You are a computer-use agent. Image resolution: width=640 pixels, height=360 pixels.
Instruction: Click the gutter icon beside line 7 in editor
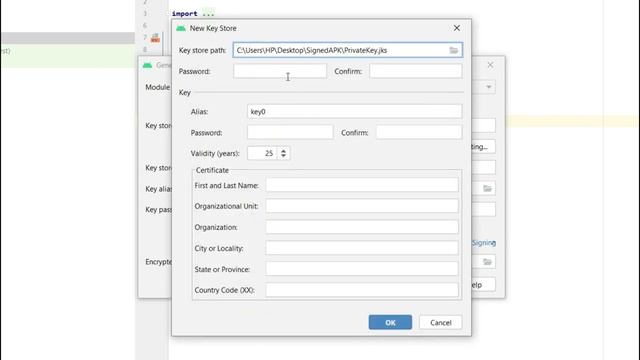tap(155, 38)
